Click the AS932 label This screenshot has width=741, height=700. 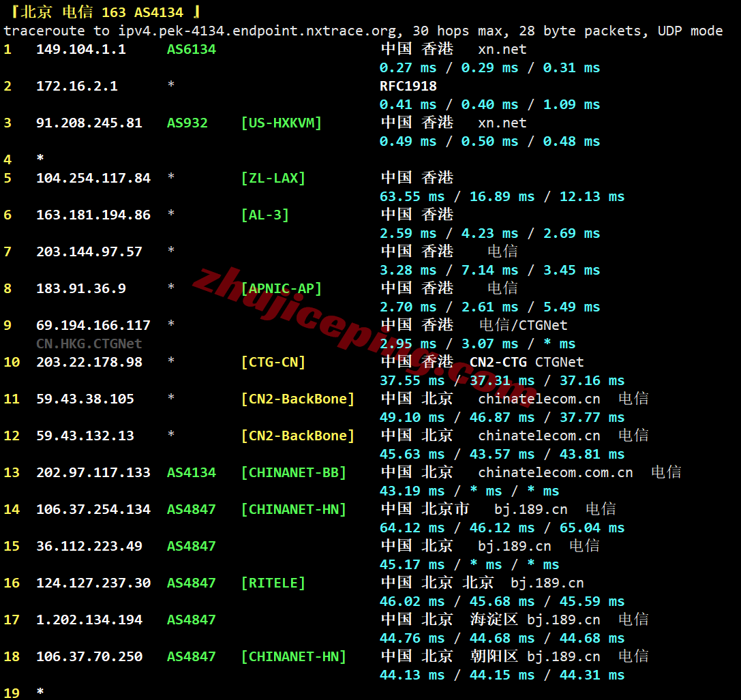(187, 123)
